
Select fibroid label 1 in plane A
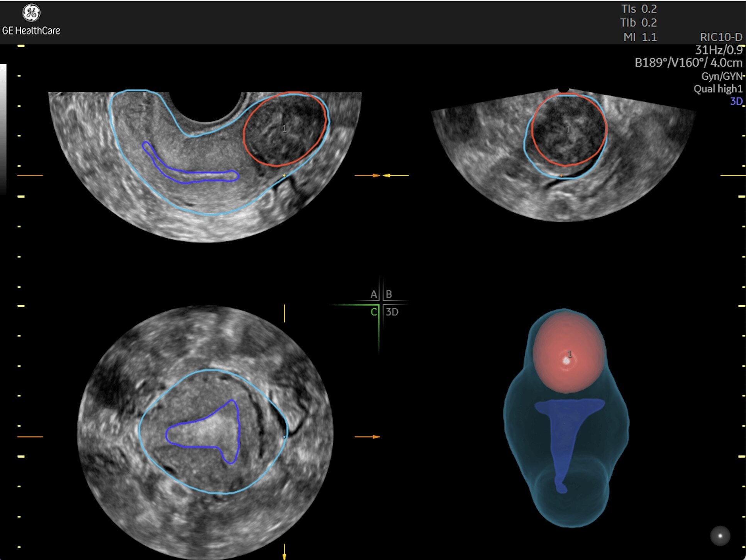coord(284,129)
